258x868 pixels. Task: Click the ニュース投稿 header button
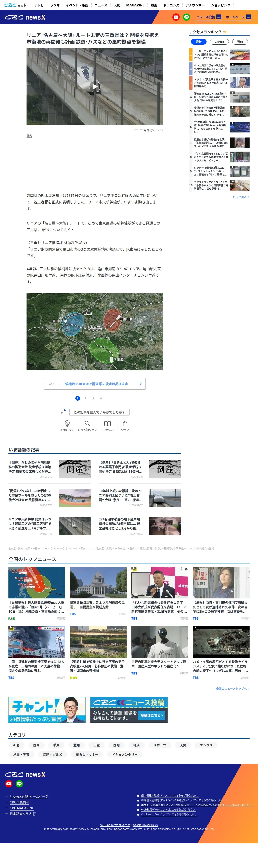point(209,17)
